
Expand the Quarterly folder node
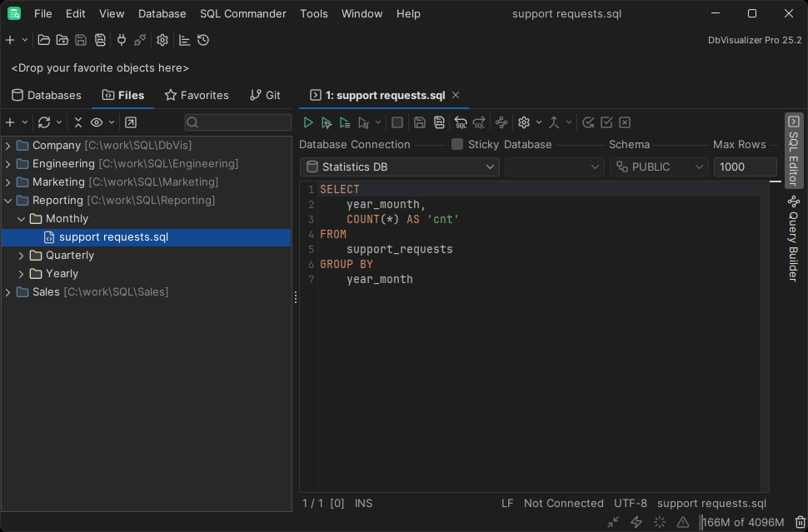(21, 256)
